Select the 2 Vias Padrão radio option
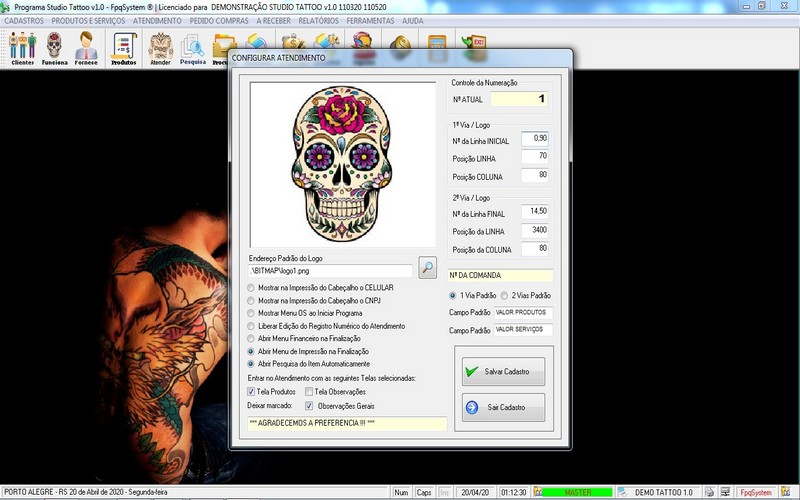The height and width of the screenshot is (500, 800). [x=504, y=296]
